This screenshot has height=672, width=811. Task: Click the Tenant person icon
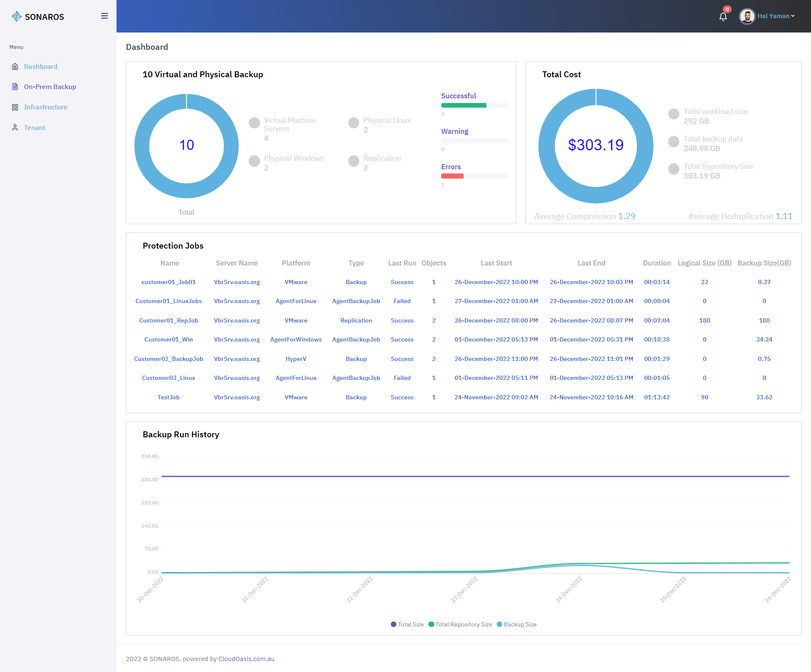coord(15,127)
